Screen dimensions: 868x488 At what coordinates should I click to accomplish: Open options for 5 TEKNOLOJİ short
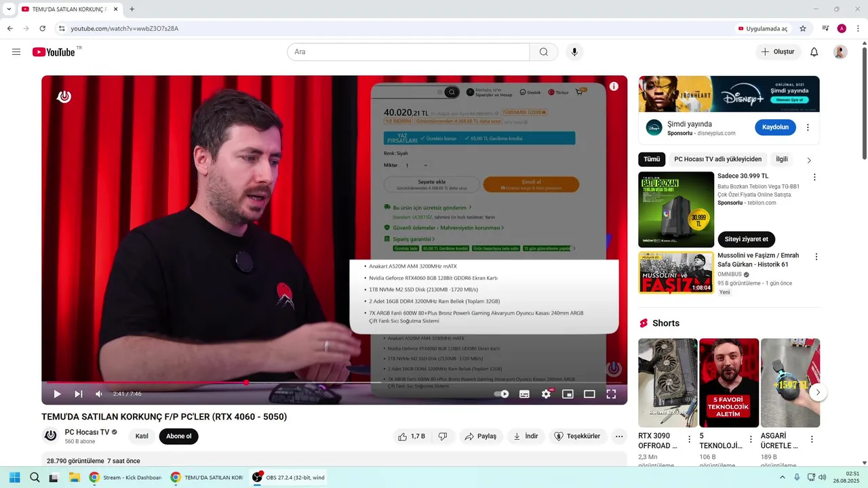coord(751,439)
